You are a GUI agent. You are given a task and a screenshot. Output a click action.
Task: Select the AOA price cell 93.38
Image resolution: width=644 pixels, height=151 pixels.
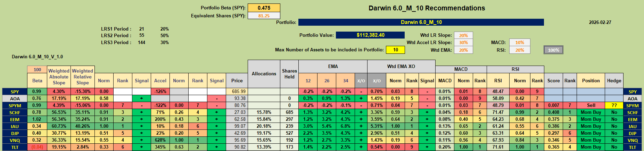tap(237, 98)
